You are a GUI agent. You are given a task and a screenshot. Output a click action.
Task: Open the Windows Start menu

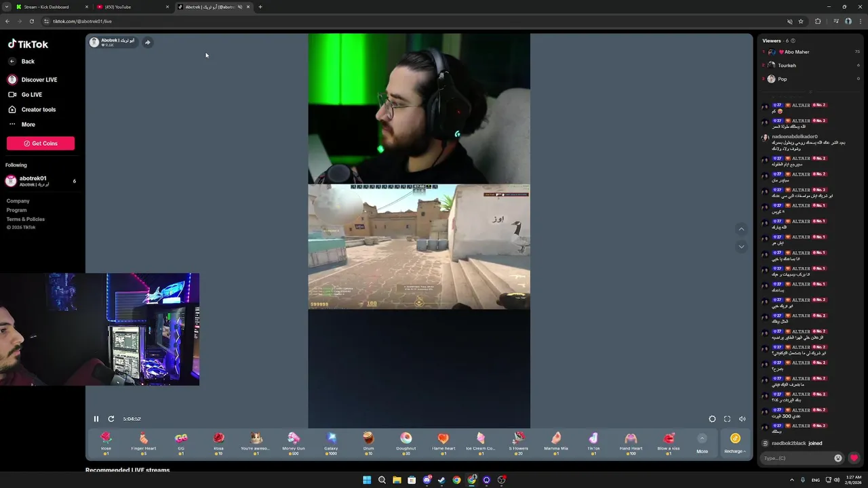point(367,480)
